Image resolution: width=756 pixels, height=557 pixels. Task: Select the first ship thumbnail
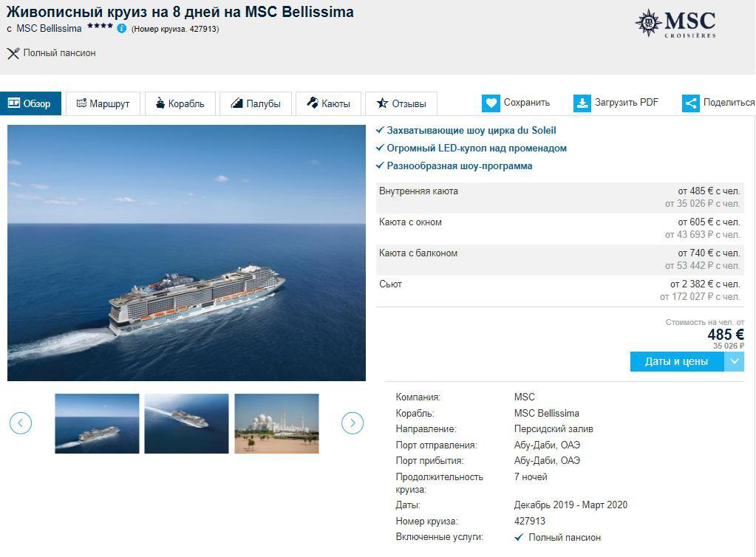click(x=97, y=423)
